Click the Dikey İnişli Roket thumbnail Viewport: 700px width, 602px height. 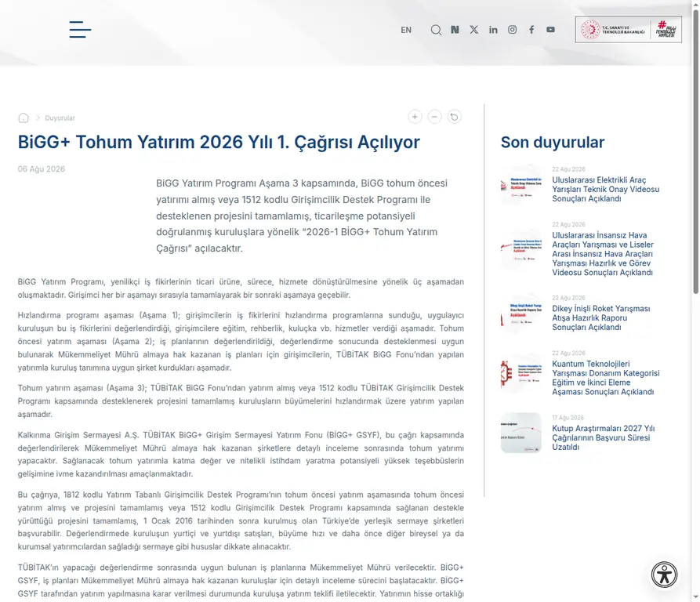521,314
